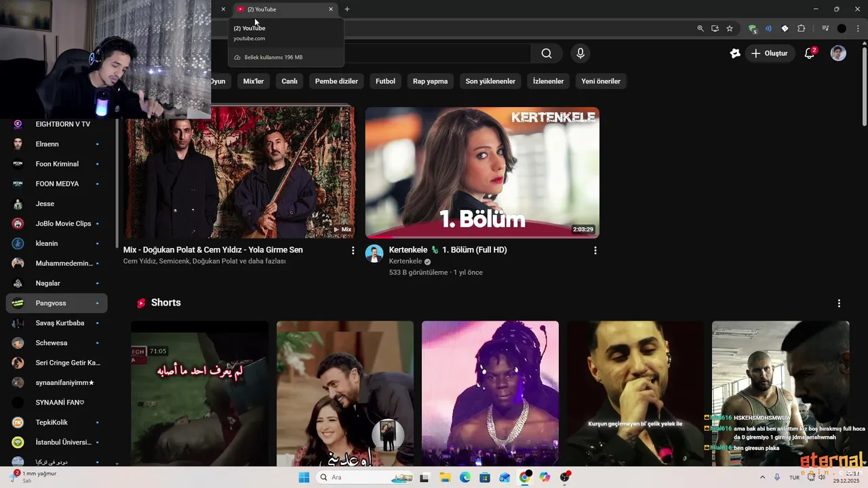Open the 'Kurşun geçirmeyen' captioned Short
Viewport: 868px width, 488px height.
click(x=635, y=393)
